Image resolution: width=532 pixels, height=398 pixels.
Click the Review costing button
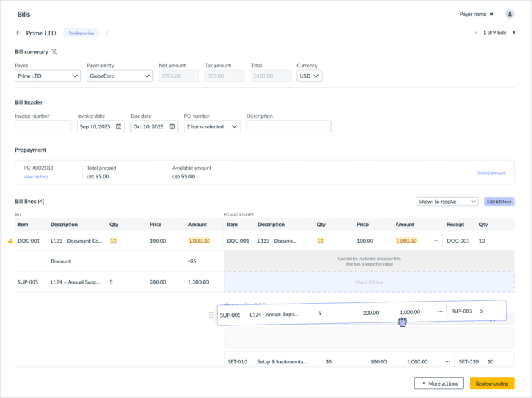tap(492, 383)
